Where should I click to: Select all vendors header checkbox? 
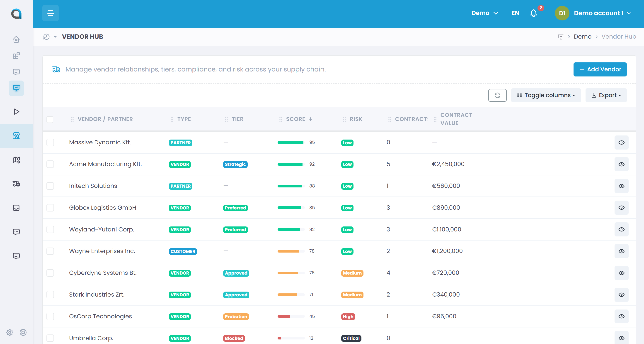pyautogui.click(x=50, y=119)
